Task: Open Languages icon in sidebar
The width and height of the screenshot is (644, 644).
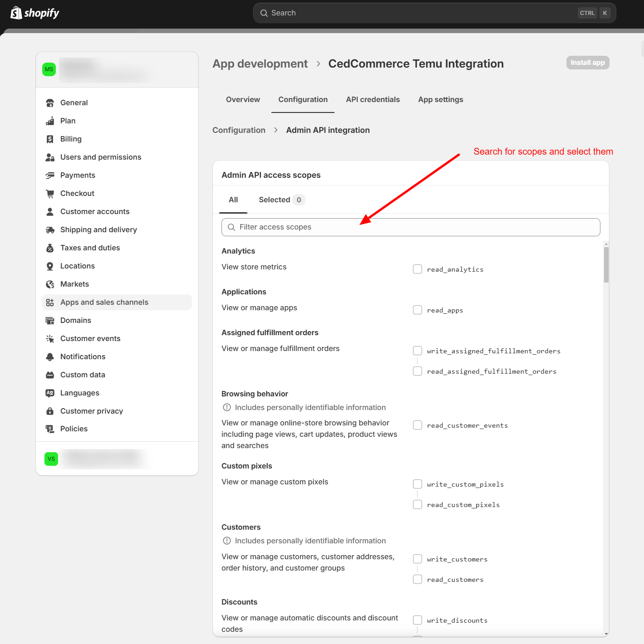Action: pos(50,393)
